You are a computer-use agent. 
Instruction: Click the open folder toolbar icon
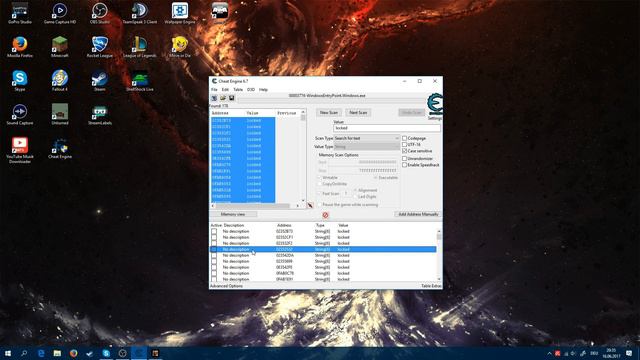click(x=223, y=98)
